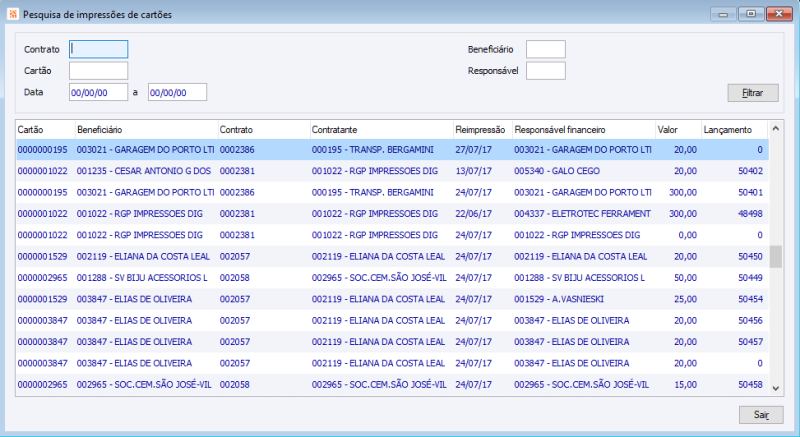Viewport: 800px width, 437px height.
Task: Select the SV BIJU ACESSORIOS row
Action: (392, 278)
